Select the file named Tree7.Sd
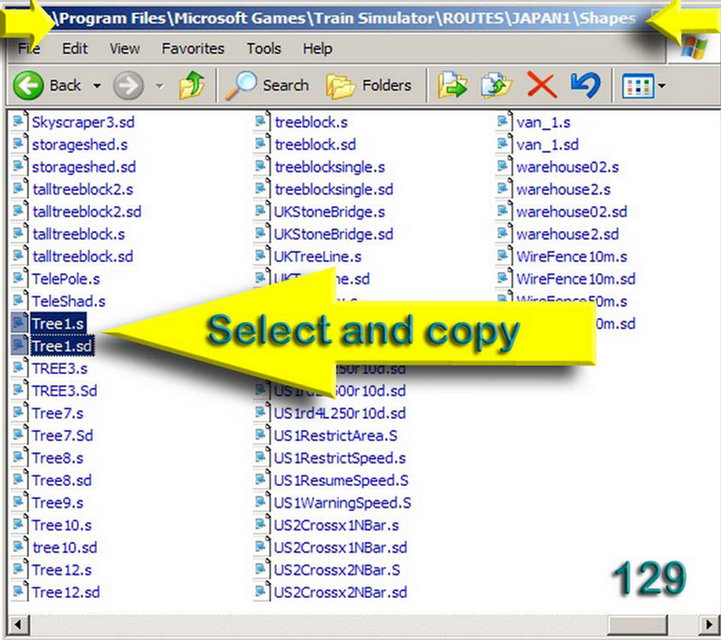The height and width of the screenshot is (640, 721). tap(62, 435)
